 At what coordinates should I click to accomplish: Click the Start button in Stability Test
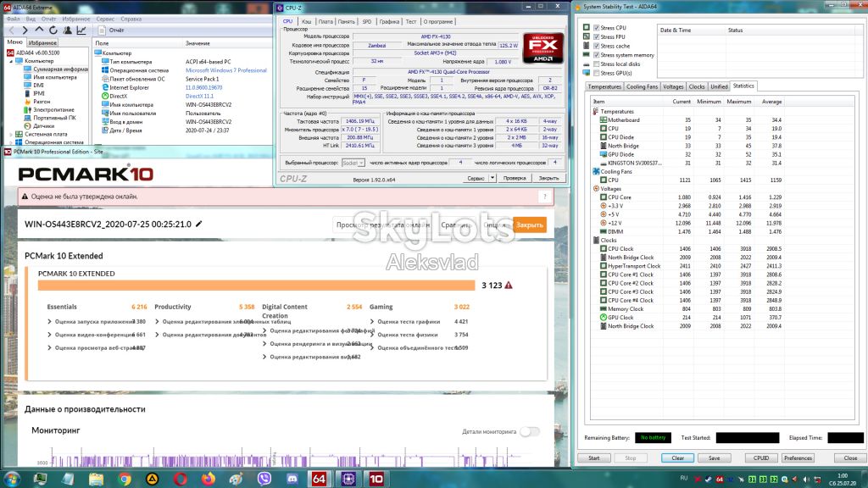coord(594,458)
